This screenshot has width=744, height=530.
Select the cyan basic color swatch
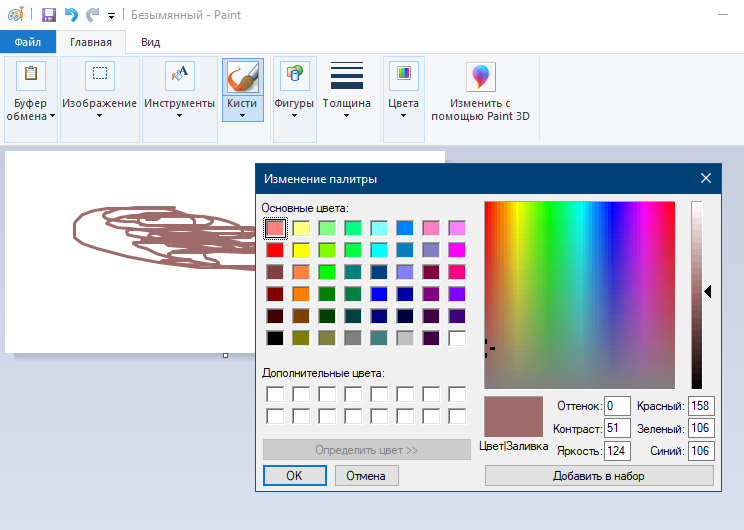379,250
